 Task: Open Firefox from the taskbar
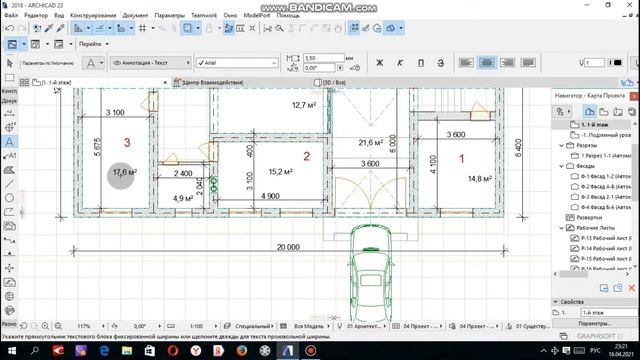pyautogui.click(x=242, y=351)
